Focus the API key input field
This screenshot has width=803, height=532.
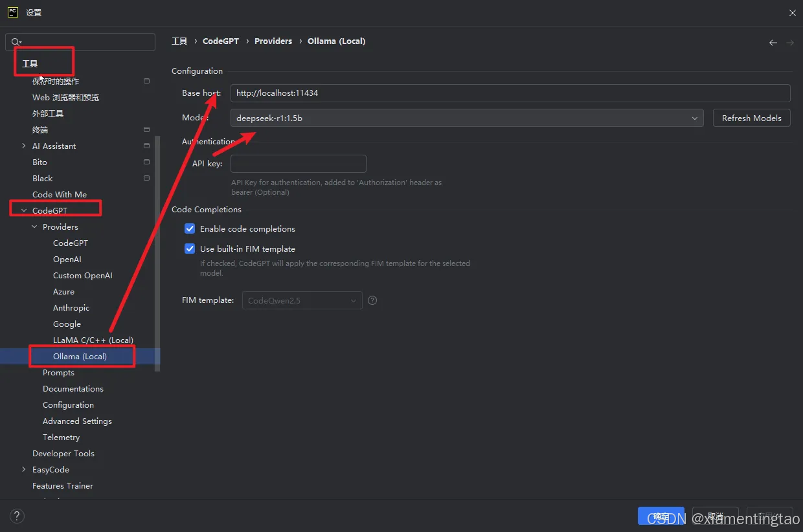point(299,164)
